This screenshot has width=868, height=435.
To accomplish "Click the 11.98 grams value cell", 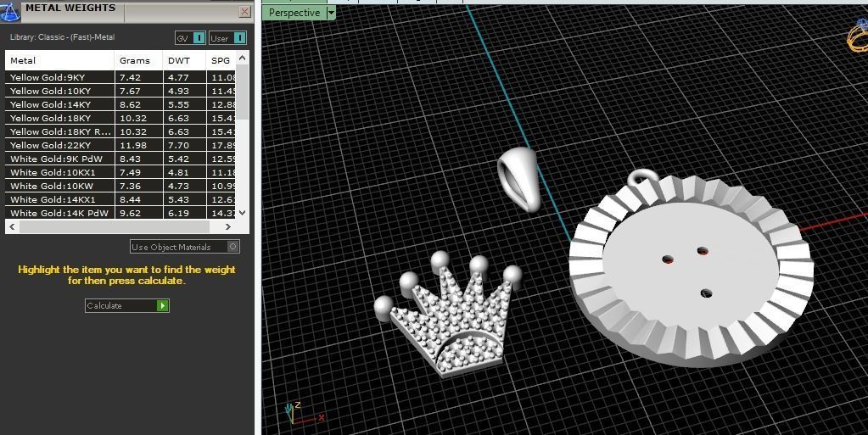I will [139, 145].
